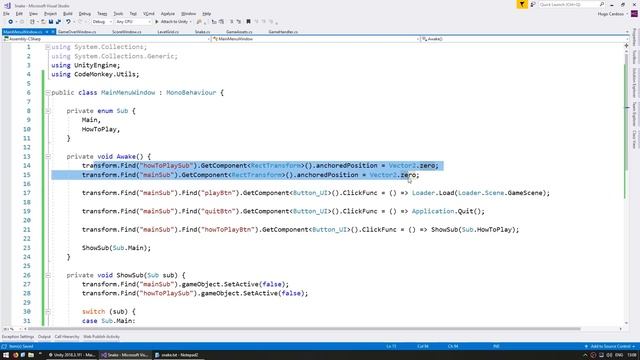Click the Visual Studio logo icon

7,6
